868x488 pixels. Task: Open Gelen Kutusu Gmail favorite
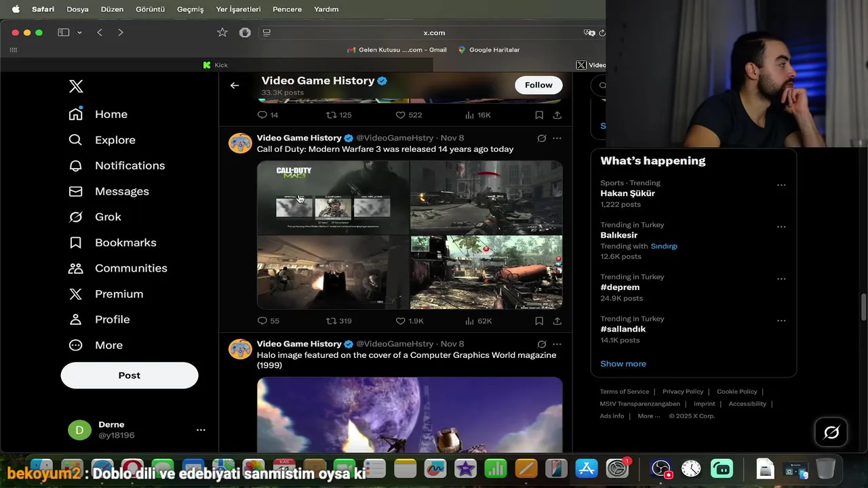pos(397,49)
